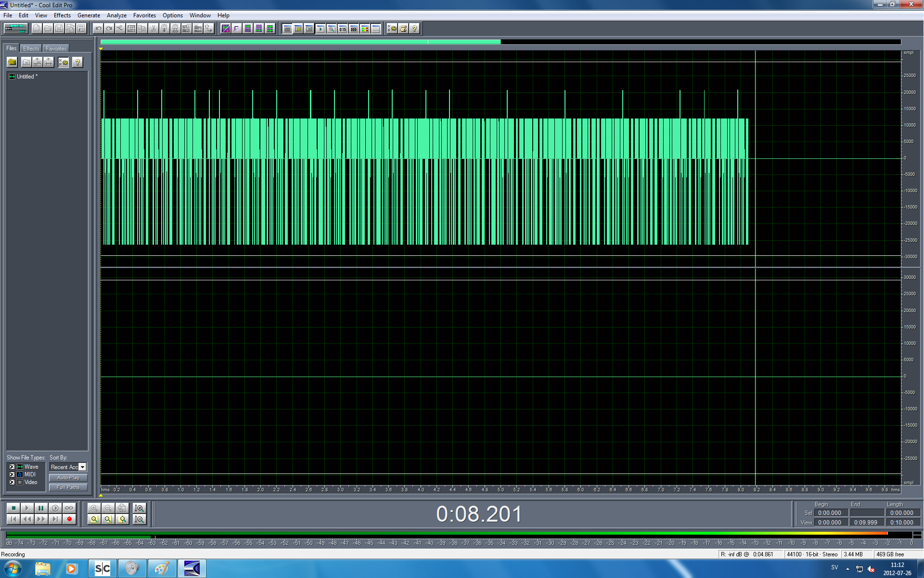Click the muted volume tray icon
The height and width of the screenshot is (578, 924).
tap(871, 569)
